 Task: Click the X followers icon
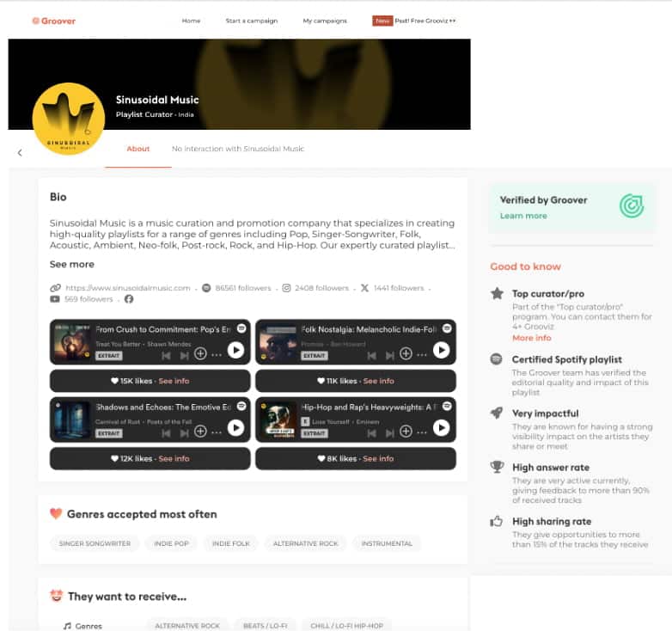[x=364, y=288]
